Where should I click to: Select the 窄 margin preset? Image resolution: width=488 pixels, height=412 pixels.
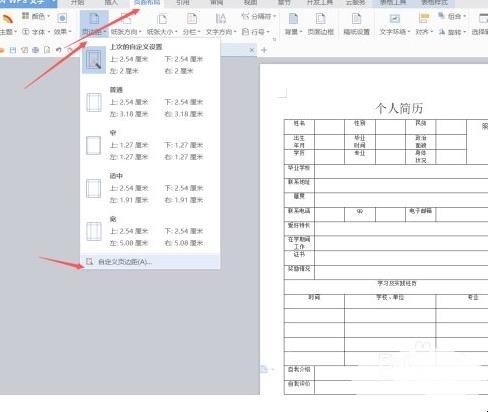pyautogui.click(x=150, y=145)
